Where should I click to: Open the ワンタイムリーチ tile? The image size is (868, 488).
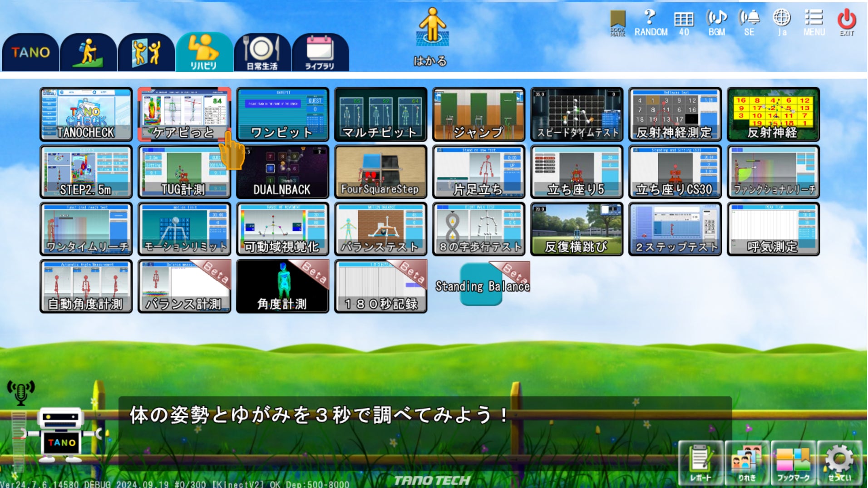[86, 229]
